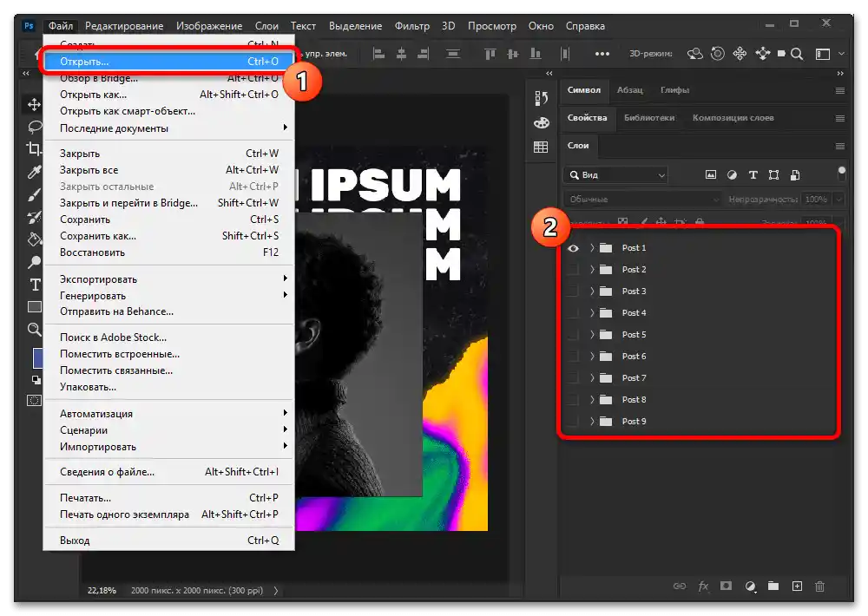Align left edges in options bar
This screenshot has height=616, width=868.
(378, 54)
